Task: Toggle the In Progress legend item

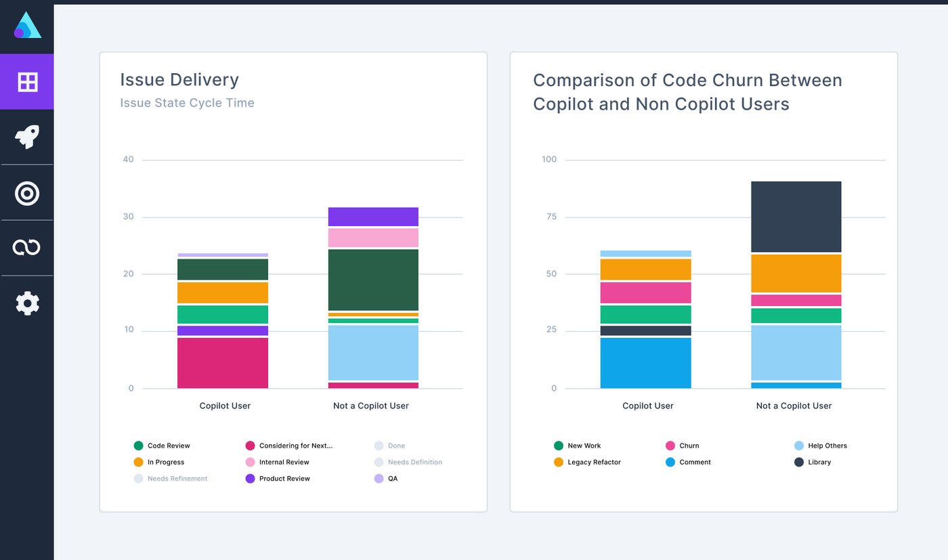Action: 159,462
